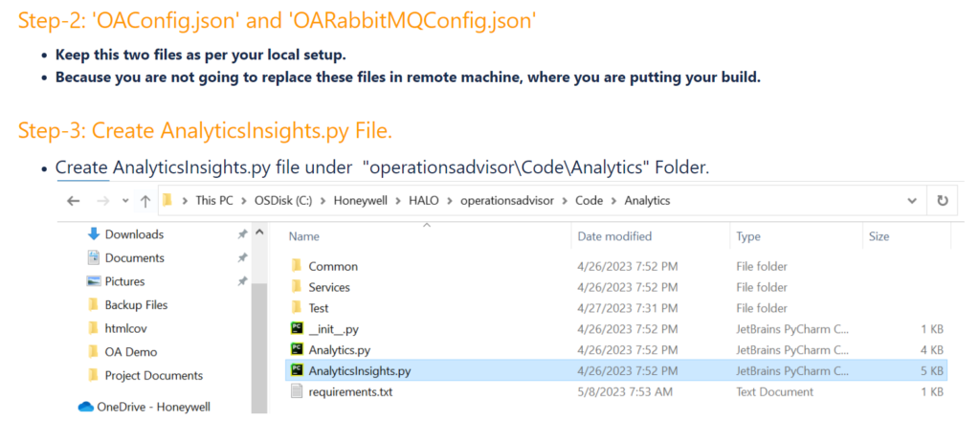Image resolution: width=980 pixels, height=421 pixels.
Task: Sort files by the Name column
Action: click(303, 236)
